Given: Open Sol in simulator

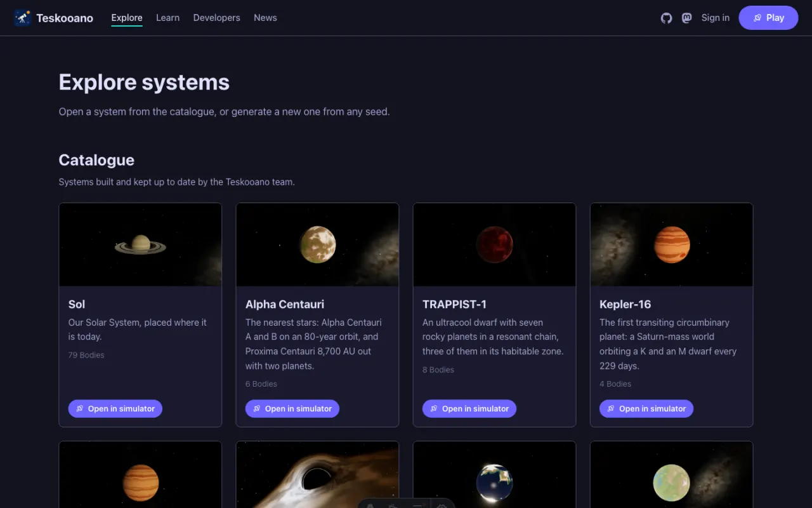Looking at the screenshot, I should click(115, 408).
